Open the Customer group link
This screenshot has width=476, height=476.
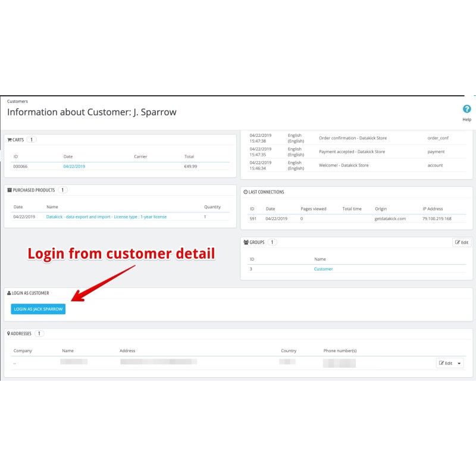click(x=323, y=269)
